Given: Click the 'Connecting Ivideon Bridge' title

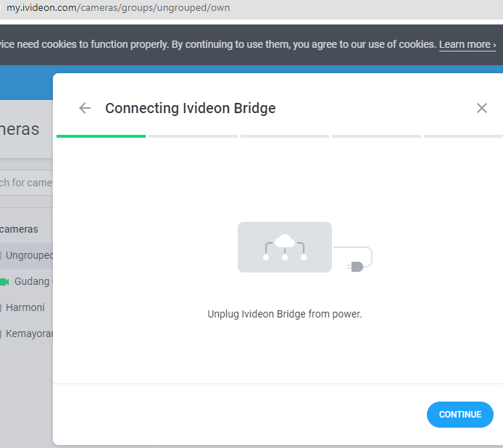Looking at the screenshot, I should click(190, 108).
